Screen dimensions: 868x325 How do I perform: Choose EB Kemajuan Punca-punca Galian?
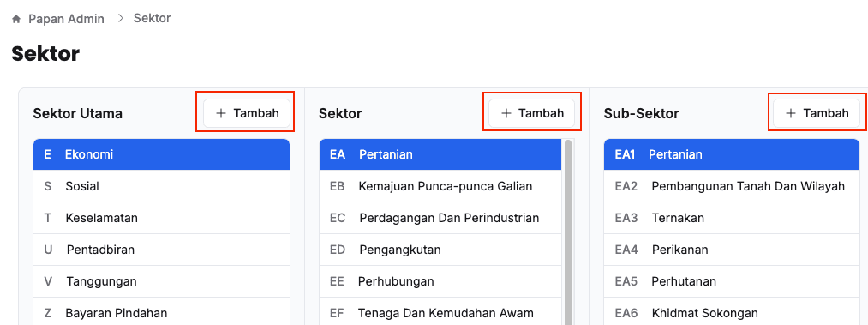point(440,186)
